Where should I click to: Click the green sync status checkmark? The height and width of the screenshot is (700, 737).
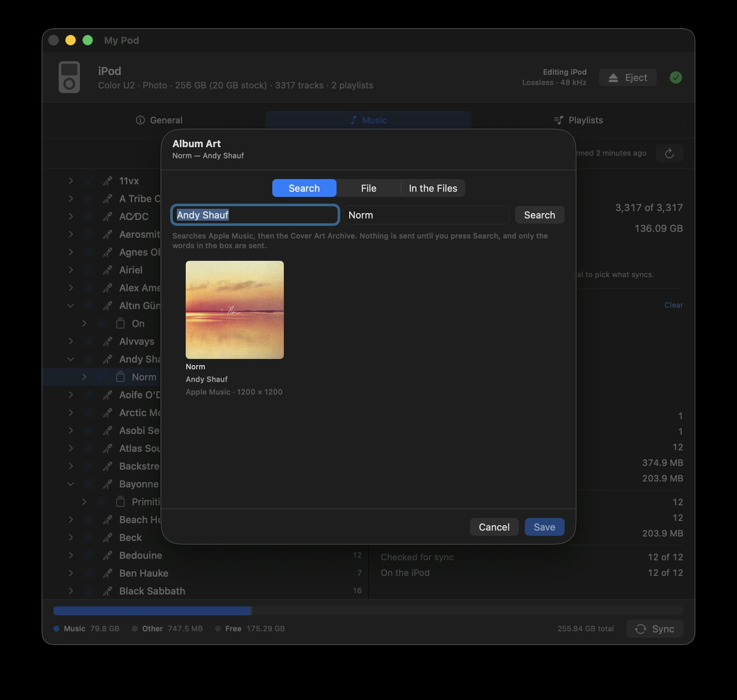pos(676,77)
